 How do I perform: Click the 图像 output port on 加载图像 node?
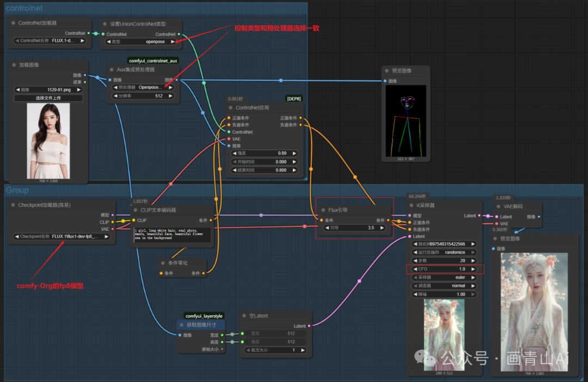(85, 75)
